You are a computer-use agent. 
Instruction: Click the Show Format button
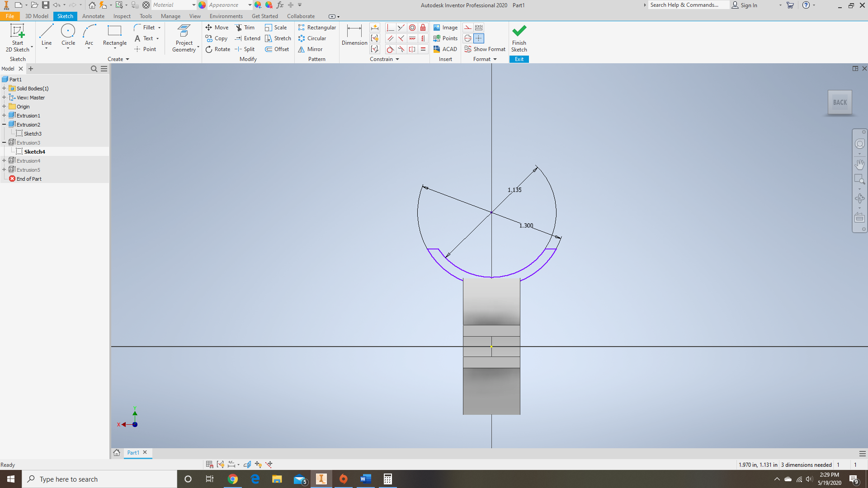coord(485,49)
